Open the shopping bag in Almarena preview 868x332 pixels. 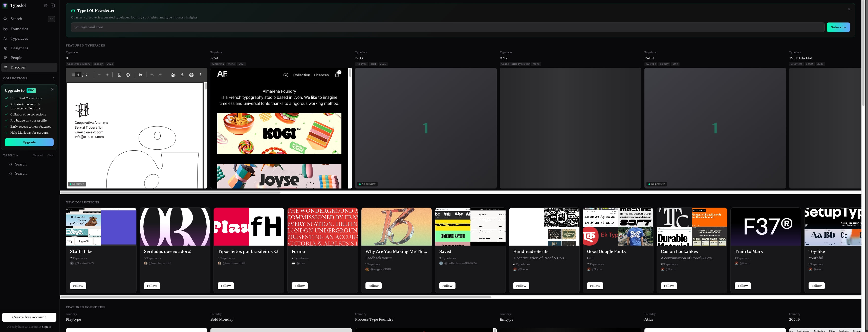click(337, 75)
